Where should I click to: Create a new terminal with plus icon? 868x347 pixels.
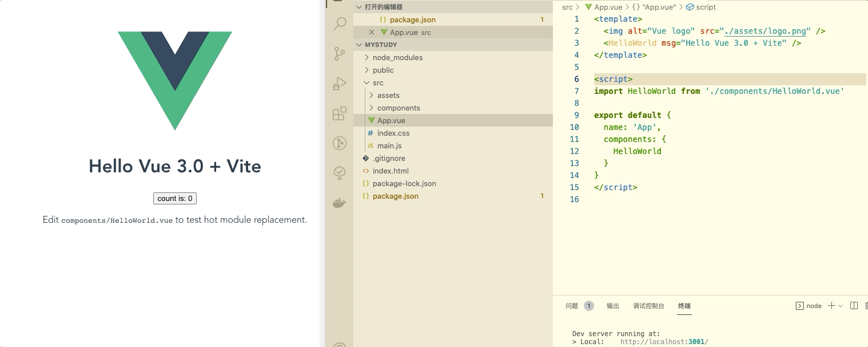point(832,306)
